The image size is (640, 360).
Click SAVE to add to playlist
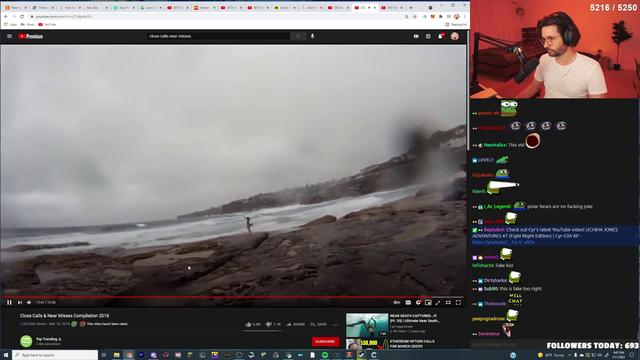click(x=319, y=324)
